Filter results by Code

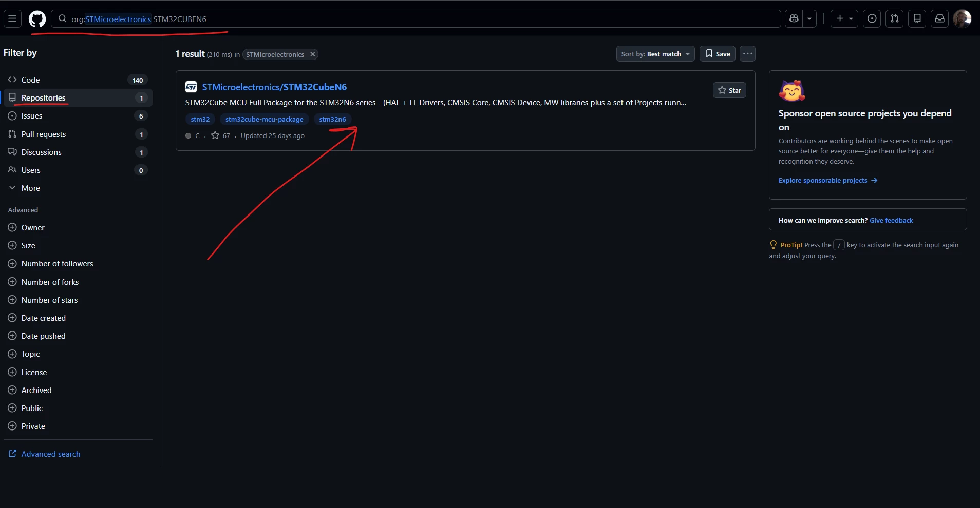[x=78, y=80]
